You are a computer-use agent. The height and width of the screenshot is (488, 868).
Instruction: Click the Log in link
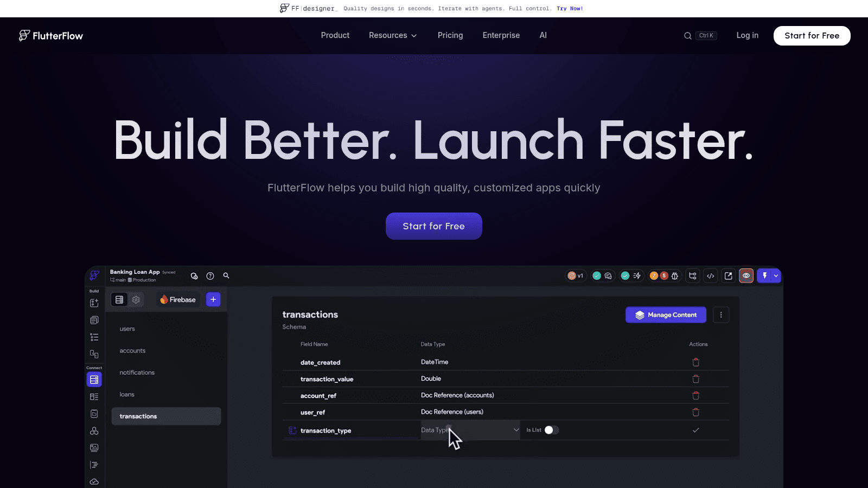748,35
